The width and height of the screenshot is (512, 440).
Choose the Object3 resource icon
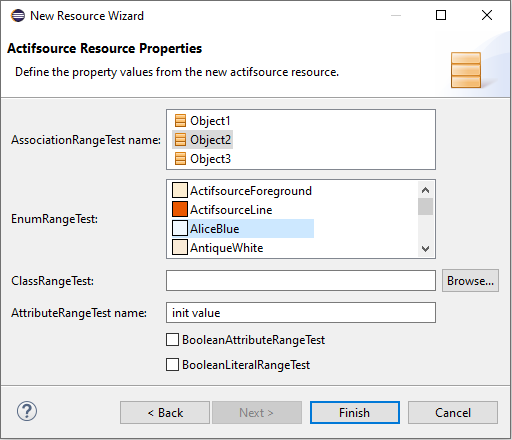(180, 159)
